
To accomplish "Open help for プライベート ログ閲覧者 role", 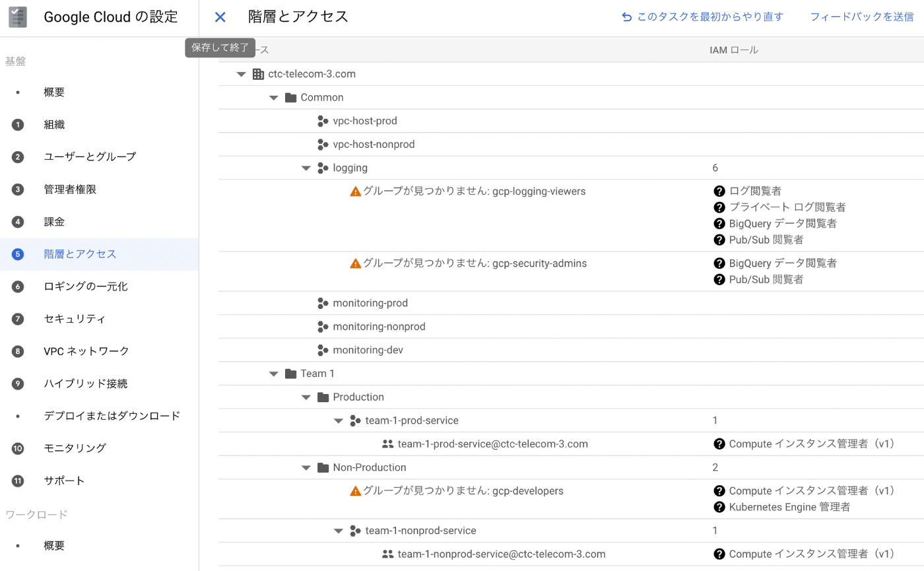I will (x=719, y=207).
